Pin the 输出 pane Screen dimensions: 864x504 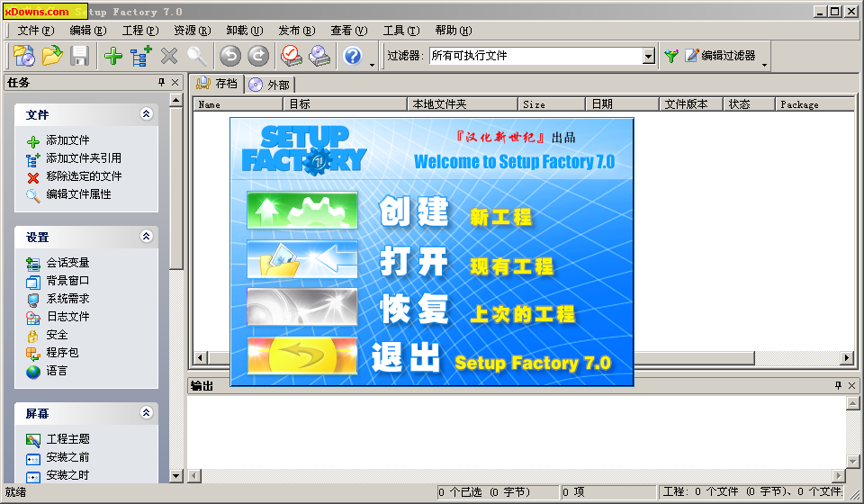pos(838,385)
